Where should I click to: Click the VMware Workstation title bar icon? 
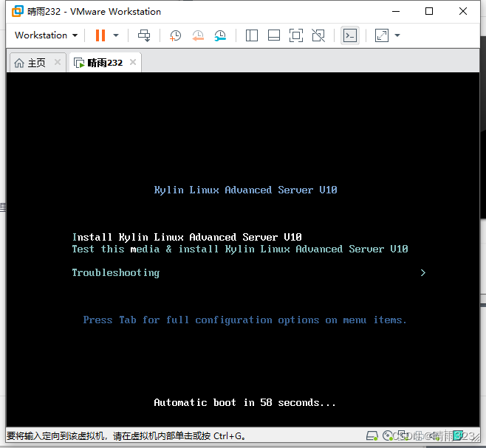[x=18, y=11]
